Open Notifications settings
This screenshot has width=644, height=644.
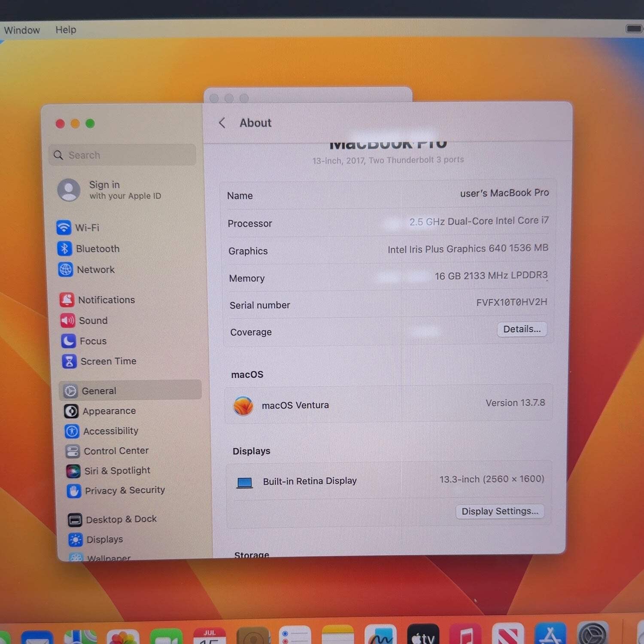[97, 300]
